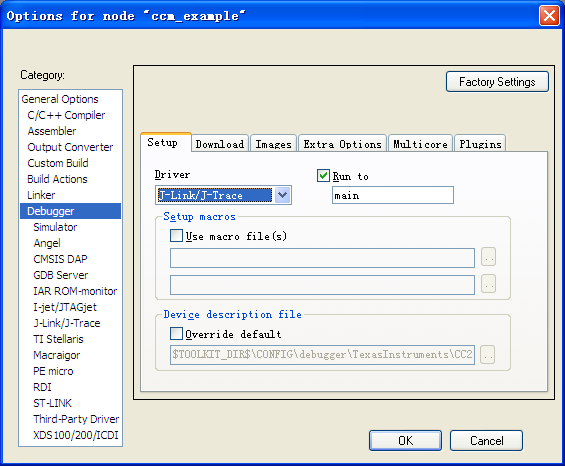Select the J-Link/J-Trace driver combo box
This screenshot has width=565, height=466.
tap(223, 195)
